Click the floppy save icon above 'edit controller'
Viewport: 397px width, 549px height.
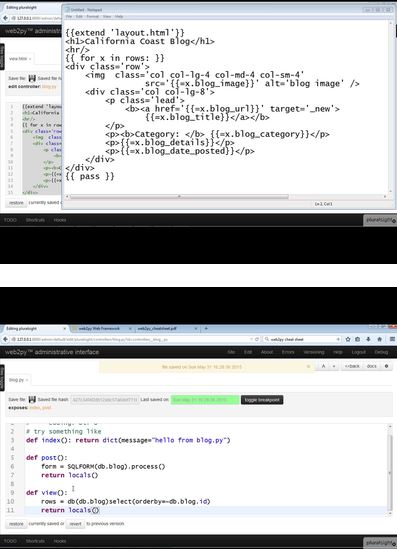pos(32,78)
